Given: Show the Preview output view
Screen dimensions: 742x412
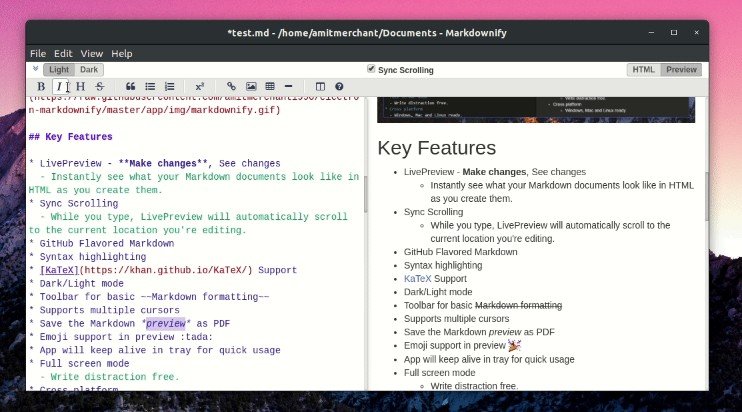Looking at the screenshot, I should 681,70.
